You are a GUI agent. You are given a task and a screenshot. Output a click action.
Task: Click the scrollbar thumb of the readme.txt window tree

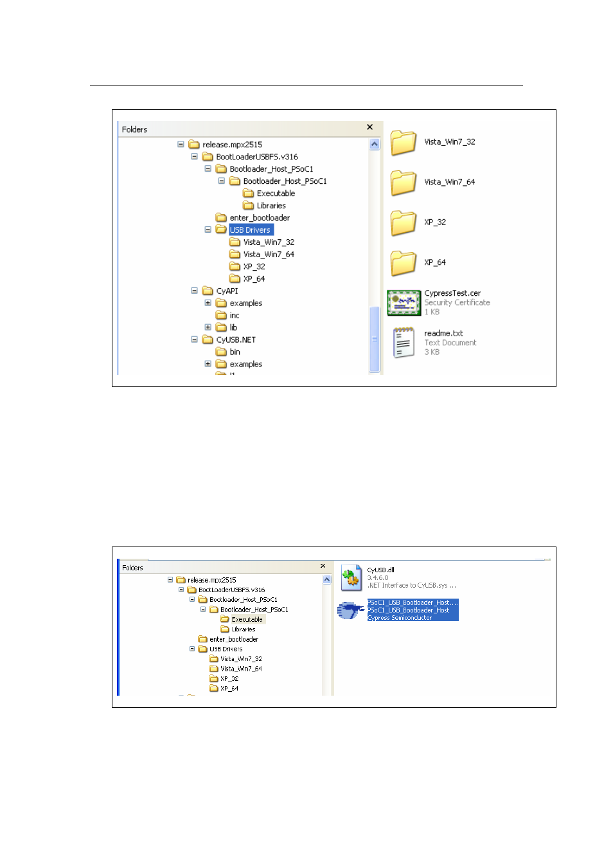click(375, 339)
